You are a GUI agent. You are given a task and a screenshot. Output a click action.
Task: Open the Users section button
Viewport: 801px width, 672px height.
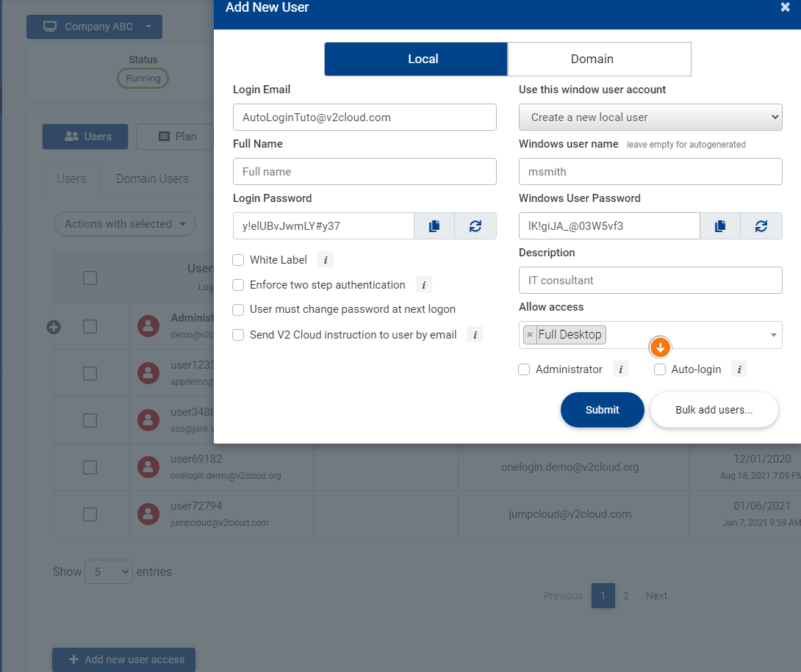click(85, 137)
